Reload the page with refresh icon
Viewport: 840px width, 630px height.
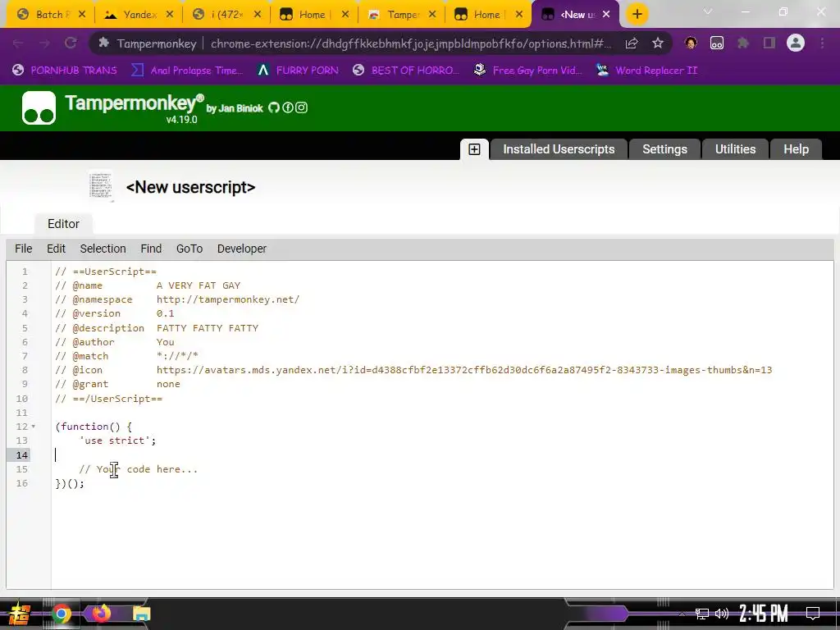tap(71, 43)
